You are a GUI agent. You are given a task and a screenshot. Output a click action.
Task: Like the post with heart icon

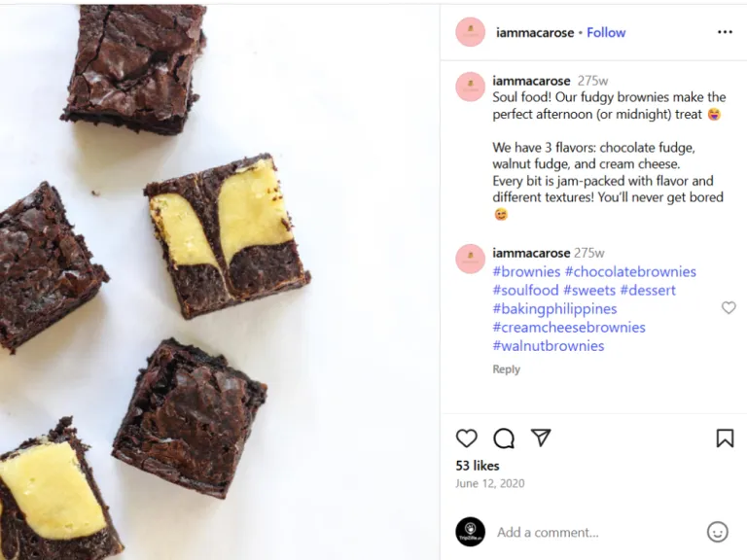click(467, 438)
